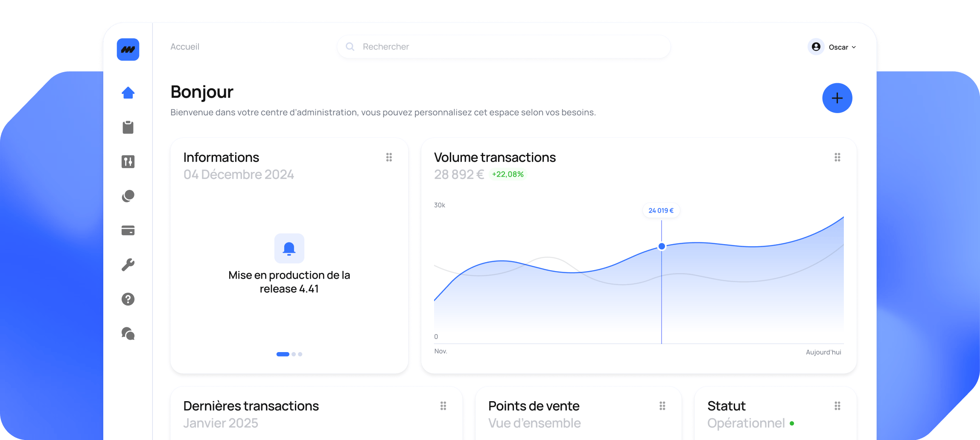Click the green operational status dot
The image size is (980, 440).
point(792,423)
